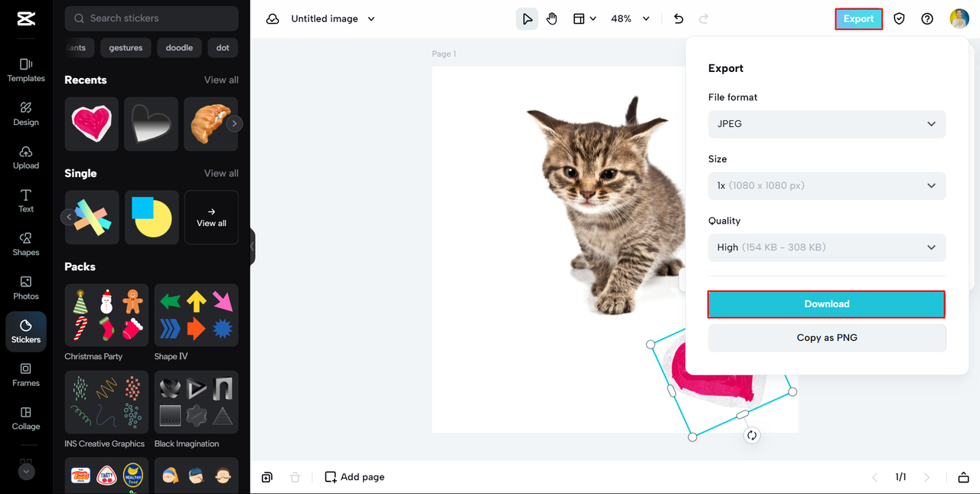
Task: Click the duplicate page icon
Action: (266, 477)
